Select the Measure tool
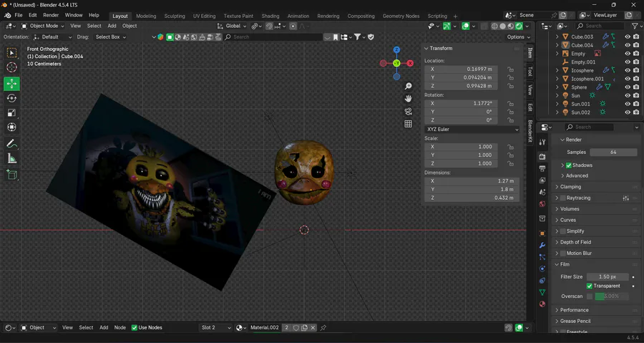The width and height of the screenshot is (644, 343). coord(11,158)
